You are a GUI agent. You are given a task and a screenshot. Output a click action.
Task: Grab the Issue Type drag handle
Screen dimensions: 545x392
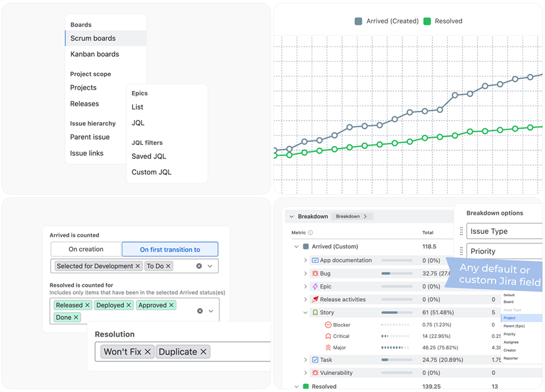461,231
